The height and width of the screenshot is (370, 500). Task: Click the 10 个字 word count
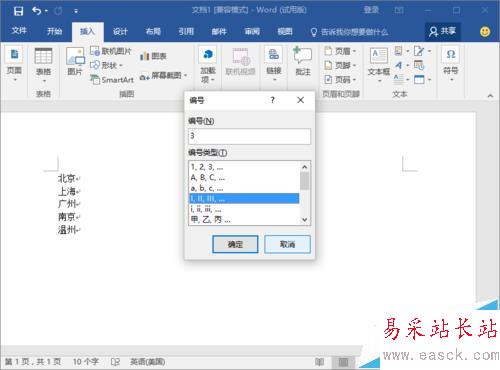pyautogui.click(x=86, y=362)
